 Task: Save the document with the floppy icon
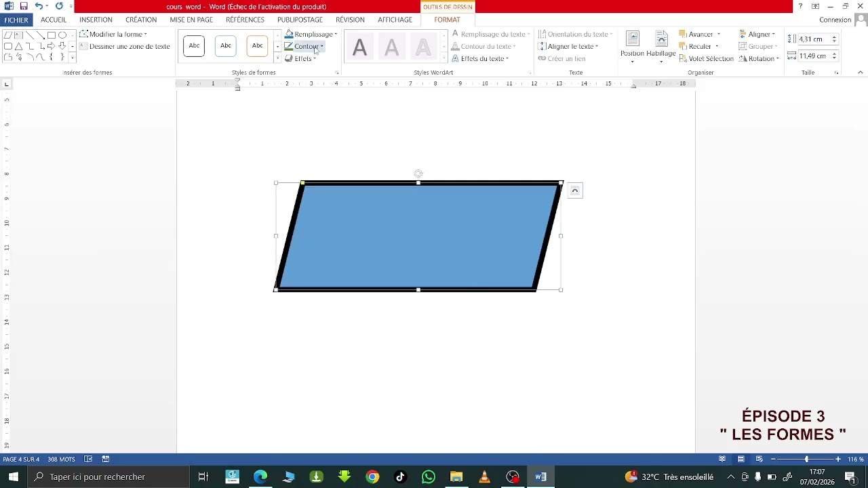[x=24, y=6]
